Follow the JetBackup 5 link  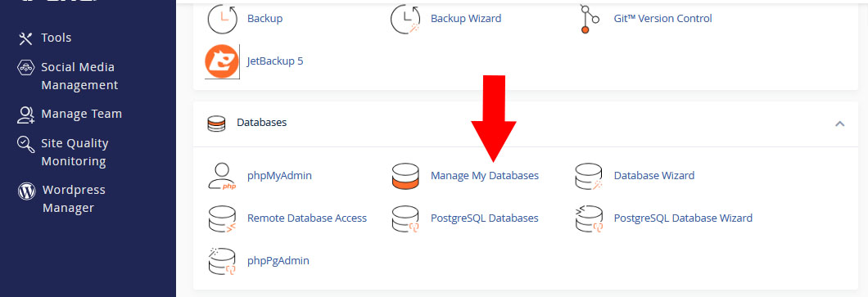tap(275, 61)
